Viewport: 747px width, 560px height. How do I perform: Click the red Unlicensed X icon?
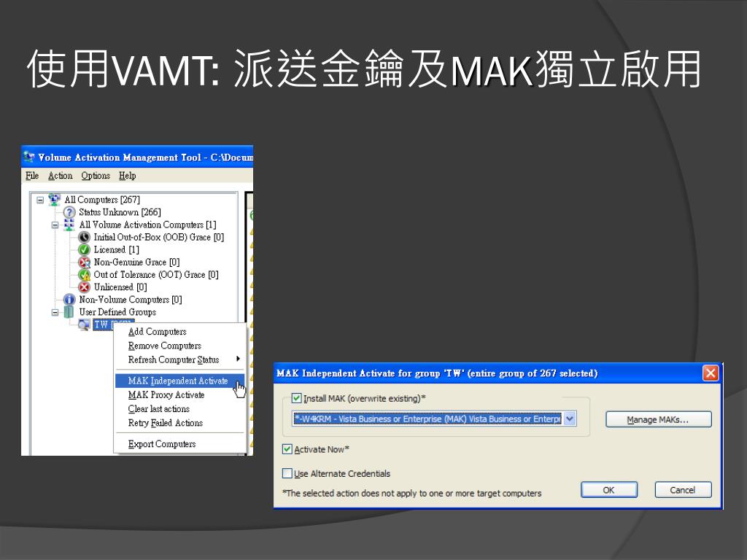click(85, 287)
